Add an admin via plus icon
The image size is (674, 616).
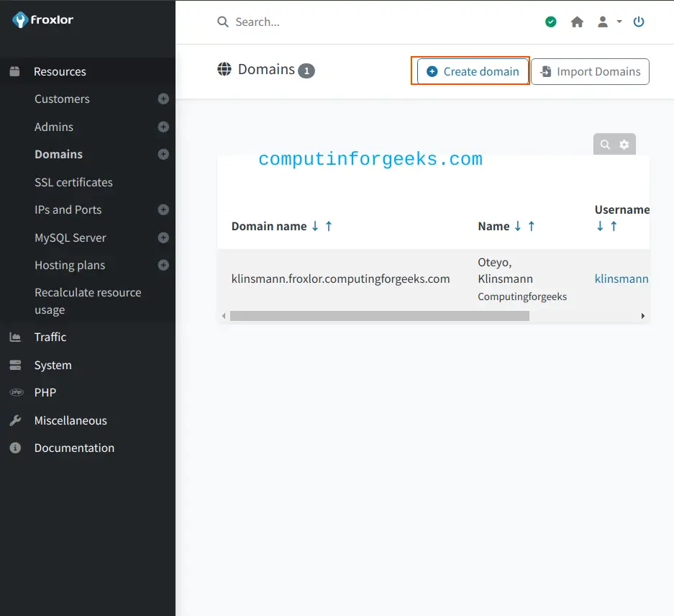coord(163,127)
